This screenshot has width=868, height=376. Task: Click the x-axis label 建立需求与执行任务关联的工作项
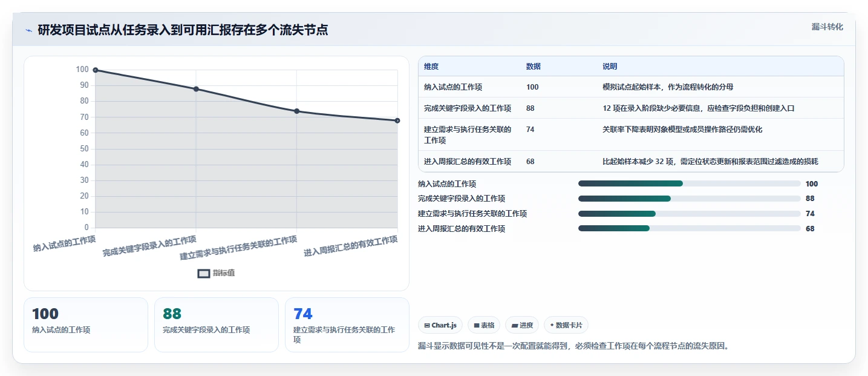point(238,248)
